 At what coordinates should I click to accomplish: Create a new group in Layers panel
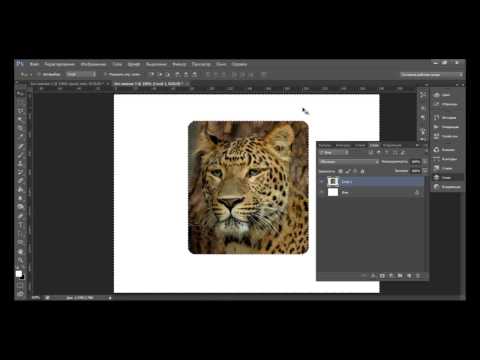[x=400, y=276]
